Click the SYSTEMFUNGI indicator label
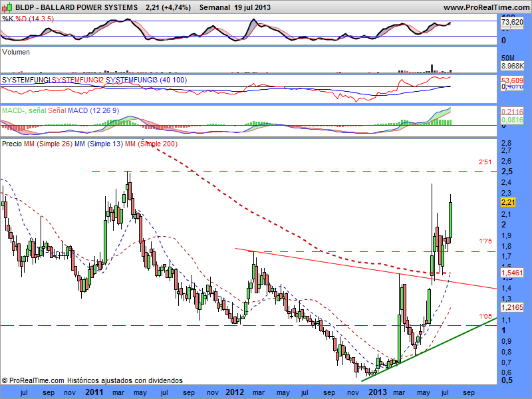Screen dimensions: 532x399 [26, 80]
